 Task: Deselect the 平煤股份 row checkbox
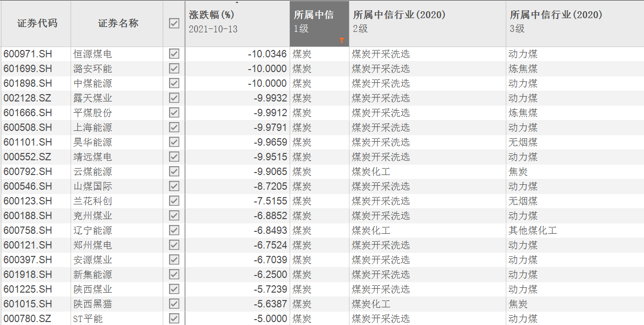click(x=174, y=113)
